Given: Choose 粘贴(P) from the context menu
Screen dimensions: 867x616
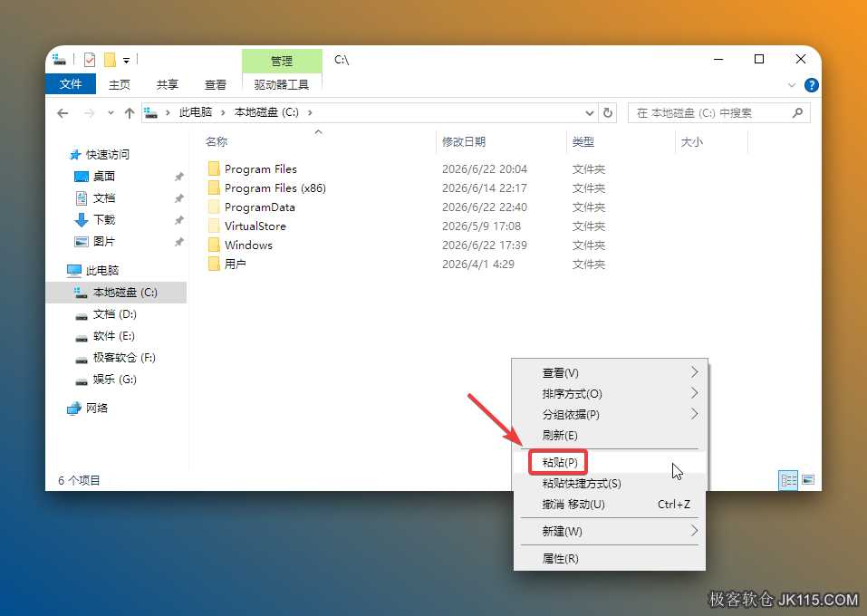Looking at the screenshot, I should pos(610,462).
